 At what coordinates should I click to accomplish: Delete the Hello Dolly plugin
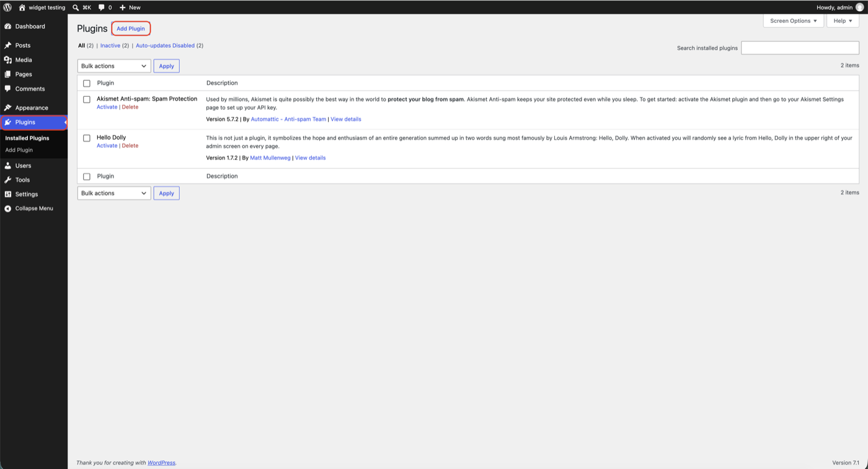pos(130,146)
